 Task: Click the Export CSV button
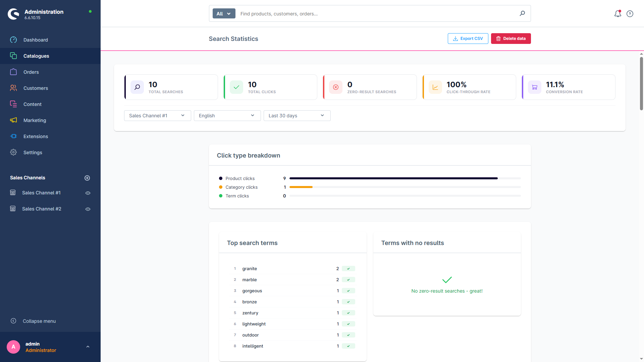(x=468, y=39)
